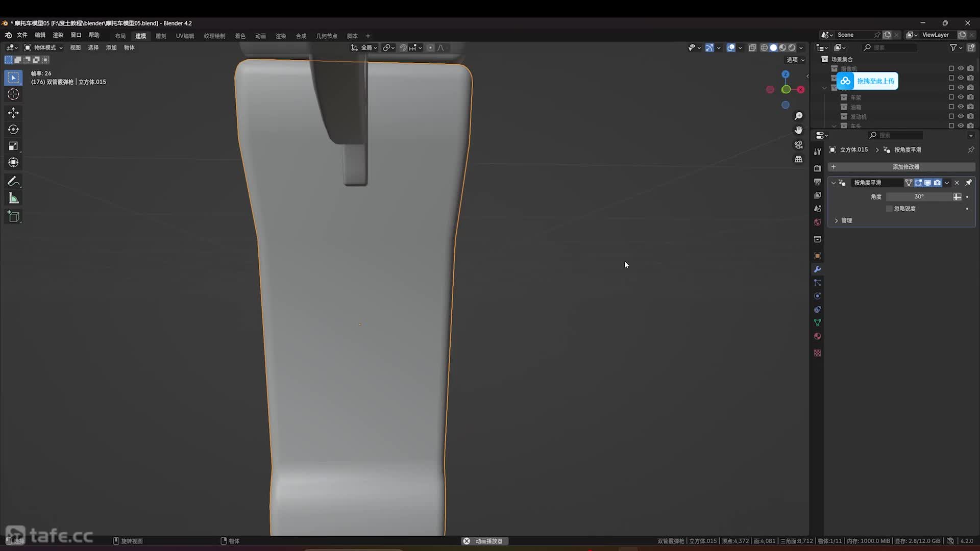
Task: Collapse the 按角度平滑 modifier panel
Action: pyautogui.click(x=834, y=183)
